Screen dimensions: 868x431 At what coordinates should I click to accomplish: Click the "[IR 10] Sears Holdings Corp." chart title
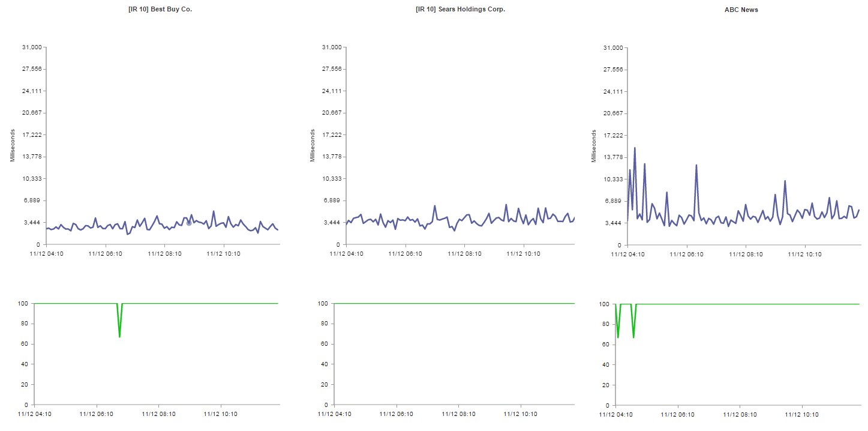[x=460, y=9]
